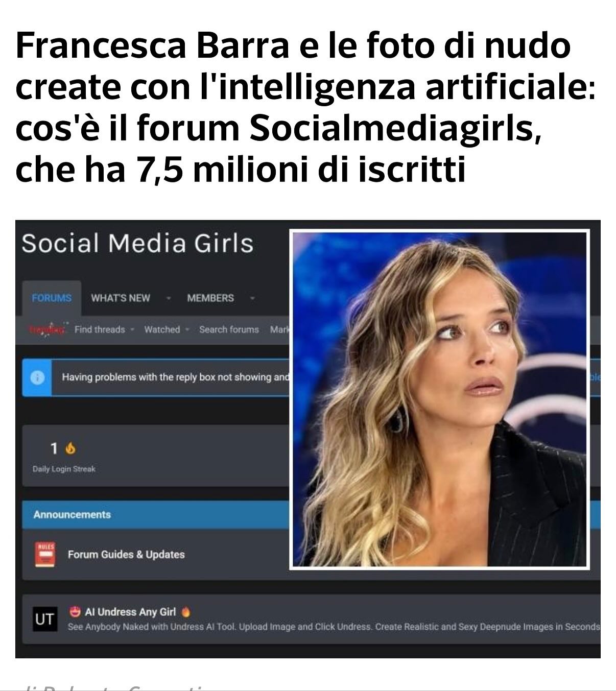Click the red Trending label icon
616x691 pixels.
[48, 329]
